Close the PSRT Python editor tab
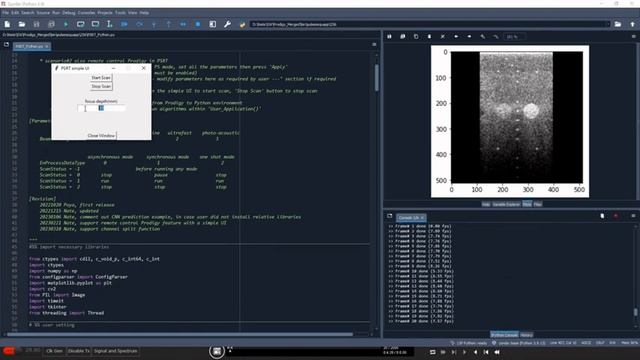The image size is (640, 360). (x=47, y=47)
